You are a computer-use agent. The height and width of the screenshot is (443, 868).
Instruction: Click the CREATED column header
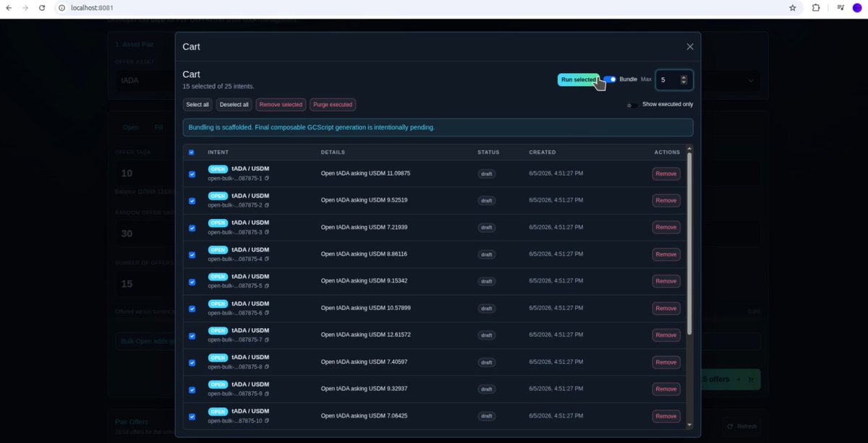[542, 152]
